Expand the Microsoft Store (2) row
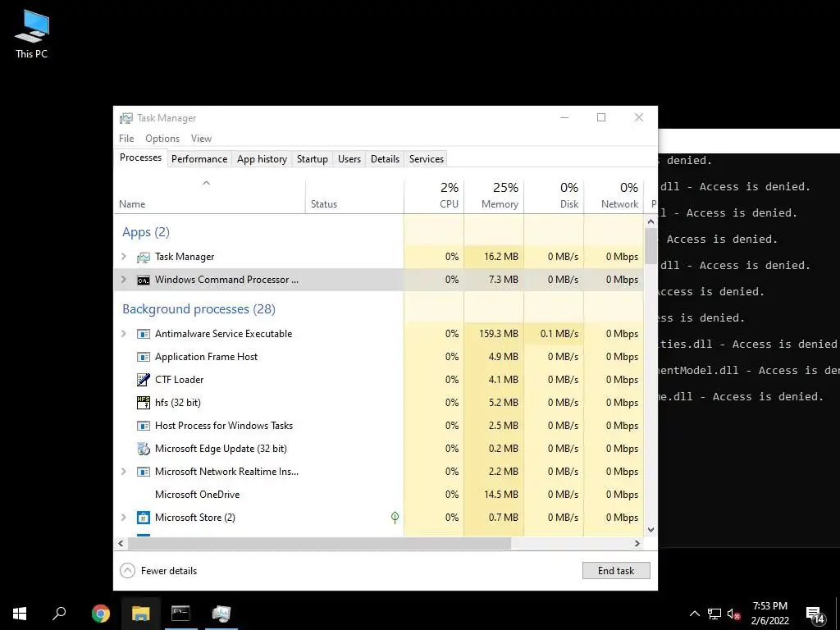The width and height of the screenshot is (840, 630). click(124, 518)
